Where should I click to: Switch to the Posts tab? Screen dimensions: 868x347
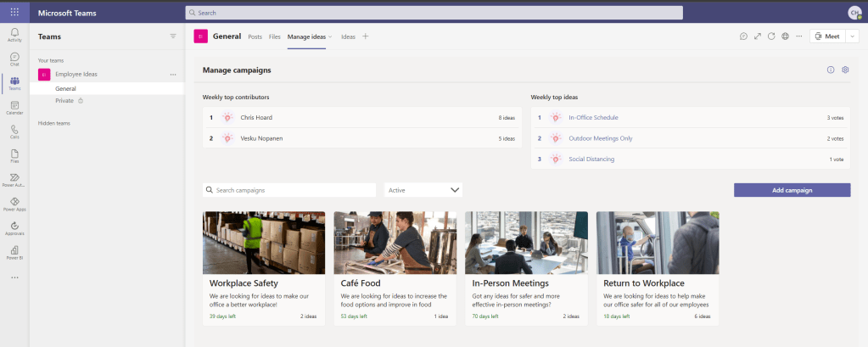[x=255, y=36]
